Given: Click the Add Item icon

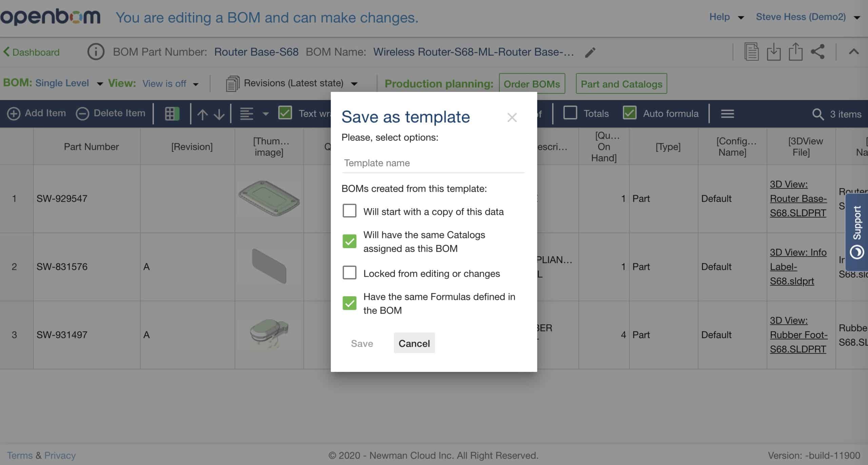Looking at the screenshot, I should point(13,113).
